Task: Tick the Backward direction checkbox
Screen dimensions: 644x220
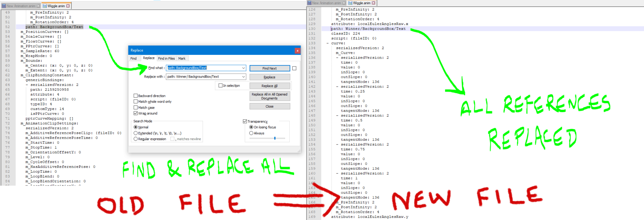Action: click(136, 96)
